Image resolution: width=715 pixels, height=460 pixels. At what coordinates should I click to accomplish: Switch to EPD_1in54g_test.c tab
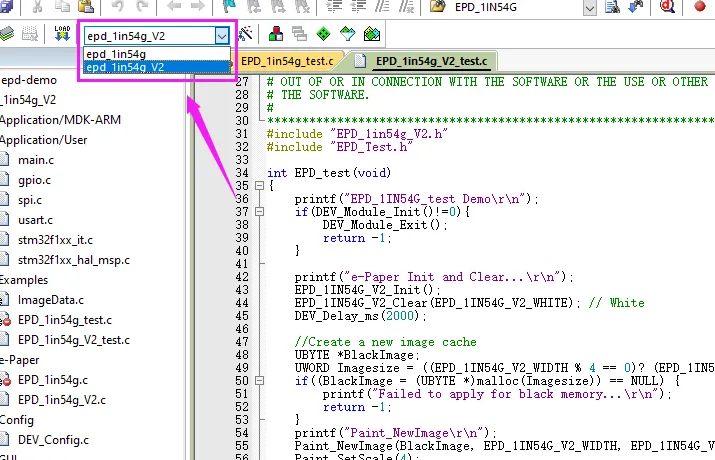[287, 61]
